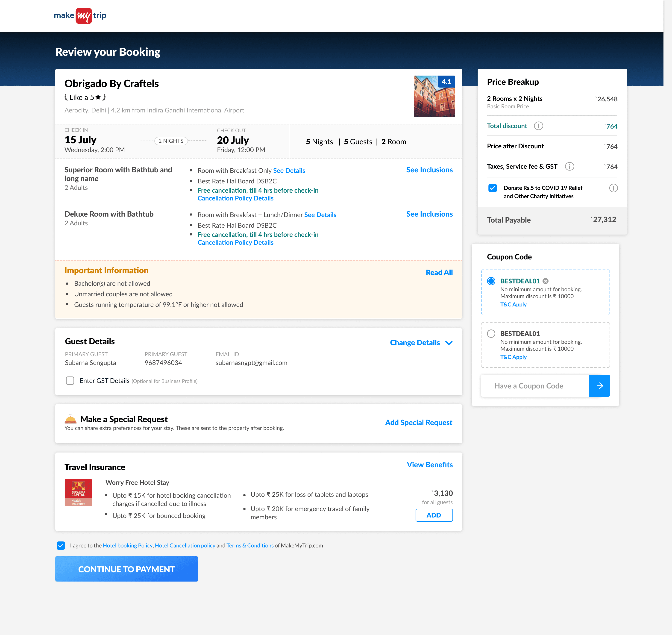Click ADD for travel insurance
The width and height of the screenshot is (672, 635).
(x=434, y=515)
